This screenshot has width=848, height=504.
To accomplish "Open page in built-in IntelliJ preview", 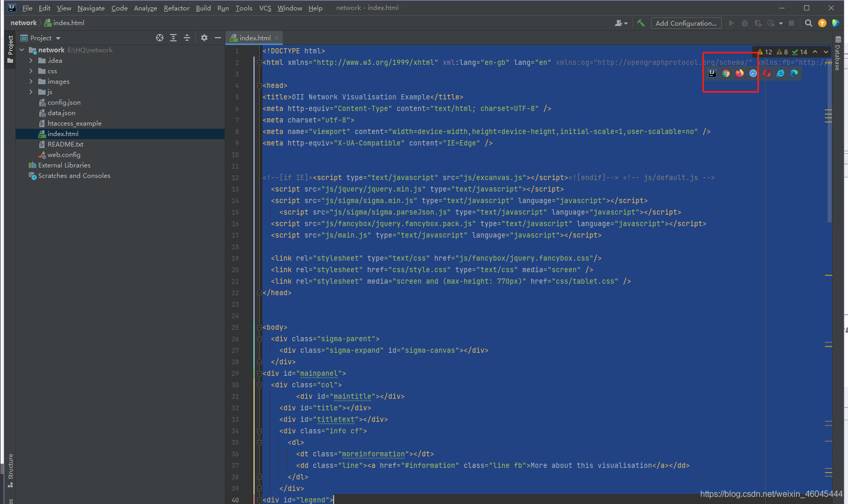I will [x=712, y=73].
